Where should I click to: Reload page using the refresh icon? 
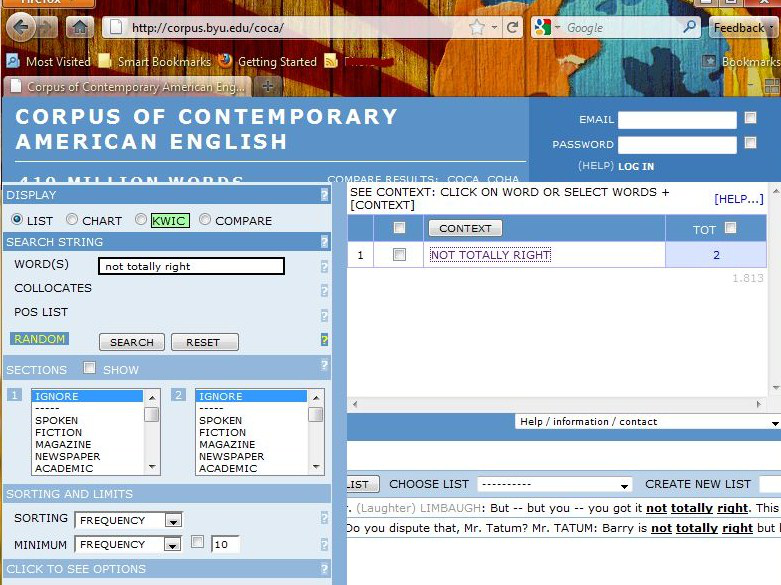tap(513, 27)
